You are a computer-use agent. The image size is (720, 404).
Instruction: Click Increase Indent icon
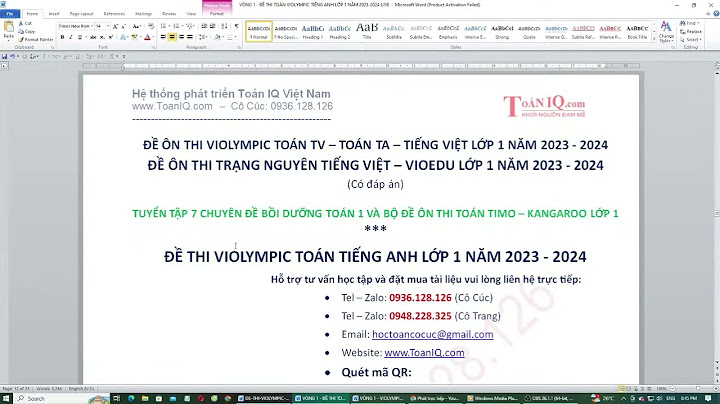point(213,26)
